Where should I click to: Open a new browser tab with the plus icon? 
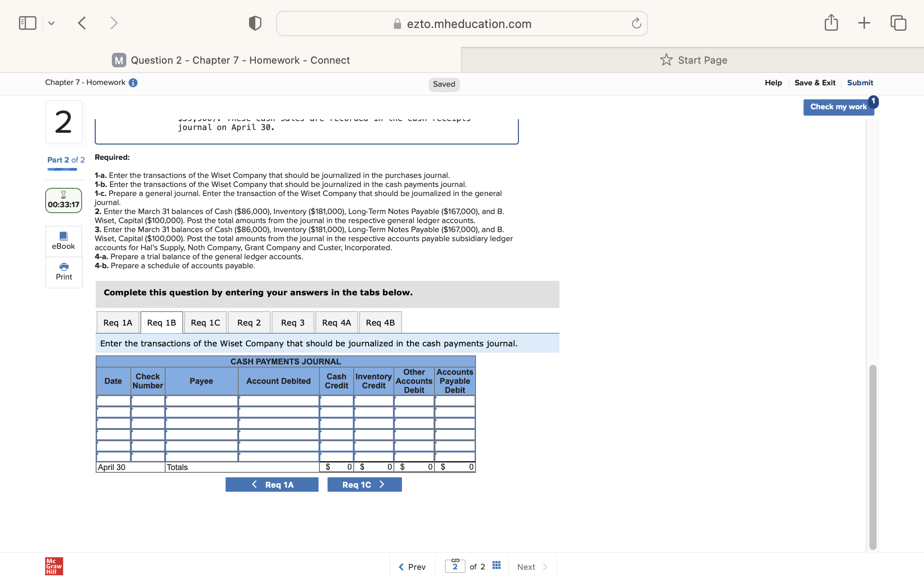(864, 23)
